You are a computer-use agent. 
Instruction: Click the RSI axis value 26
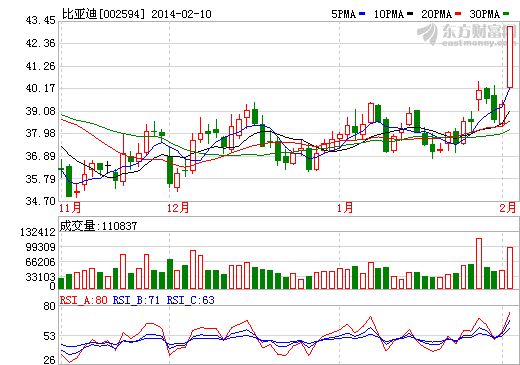coord(50,360)
